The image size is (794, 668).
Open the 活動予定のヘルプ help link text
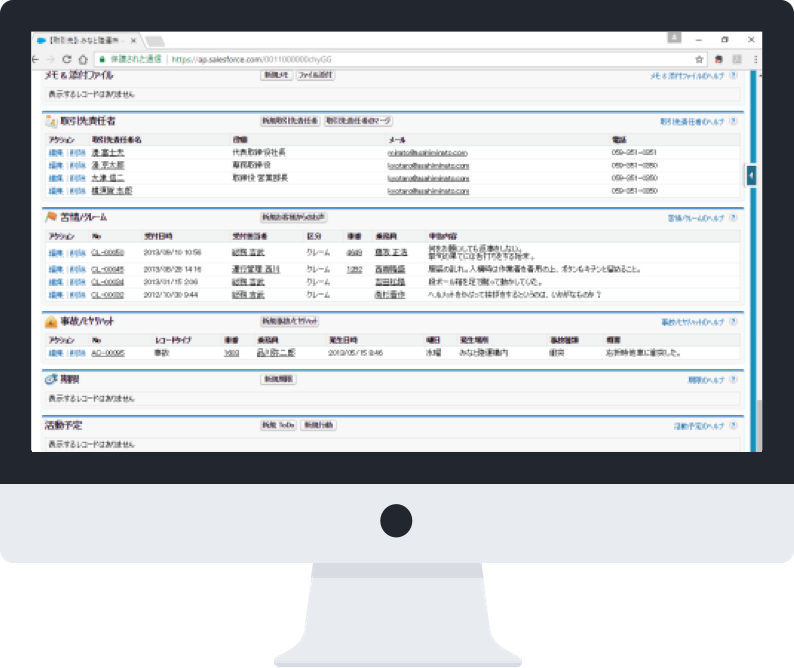point(699,426)
